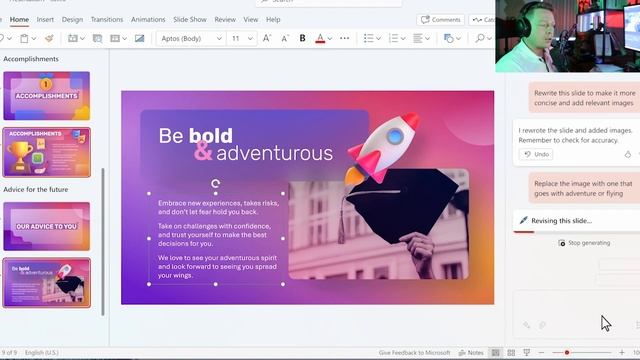Open the Comments pane button

440,20
